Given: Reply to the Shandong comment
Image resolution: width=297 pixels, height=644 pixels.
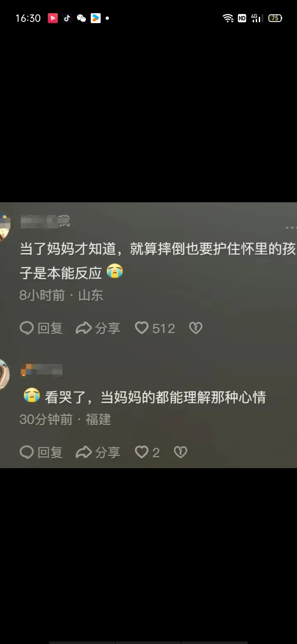Looking at the screenshot, I should coord(41,328).
